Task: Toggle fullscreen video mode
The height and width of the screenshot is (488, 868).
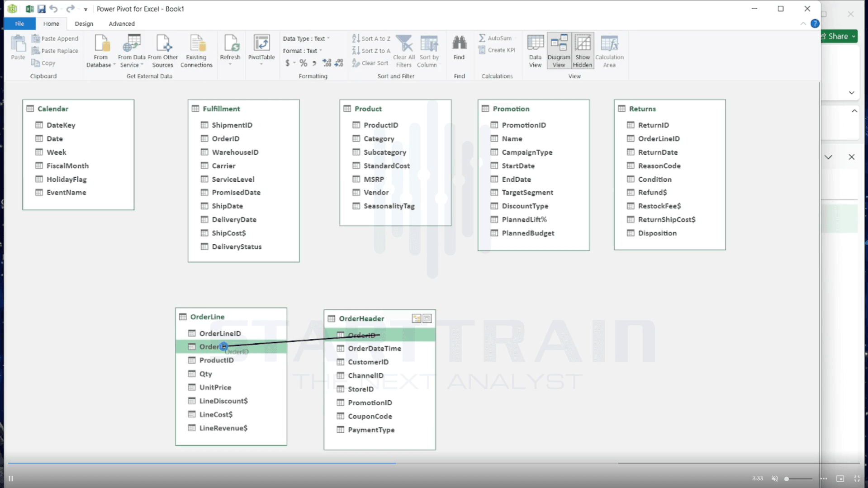Action: tap(857, 479)
